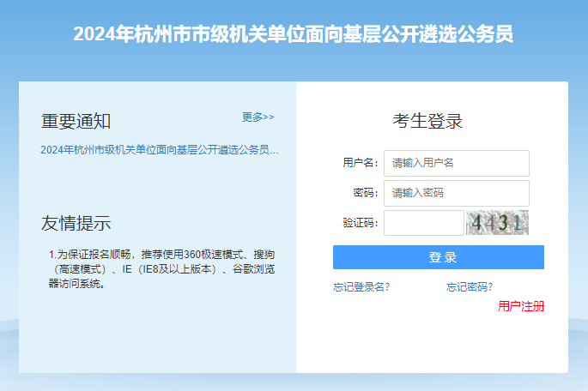Click the 验证码: field label
The image size is (588, 391).
click(360, 223)
